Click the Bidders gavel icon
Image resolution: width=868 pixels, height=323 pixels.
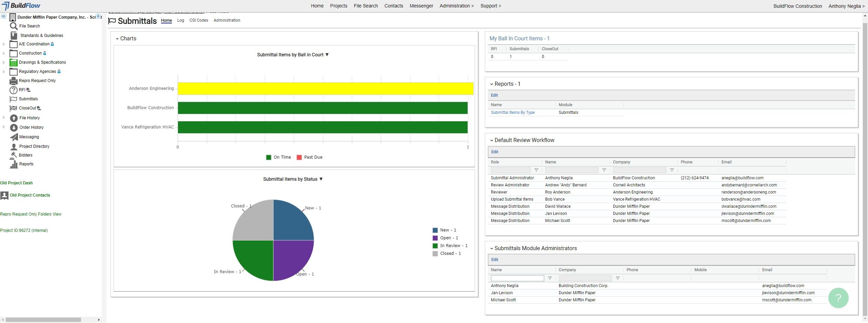14,155
